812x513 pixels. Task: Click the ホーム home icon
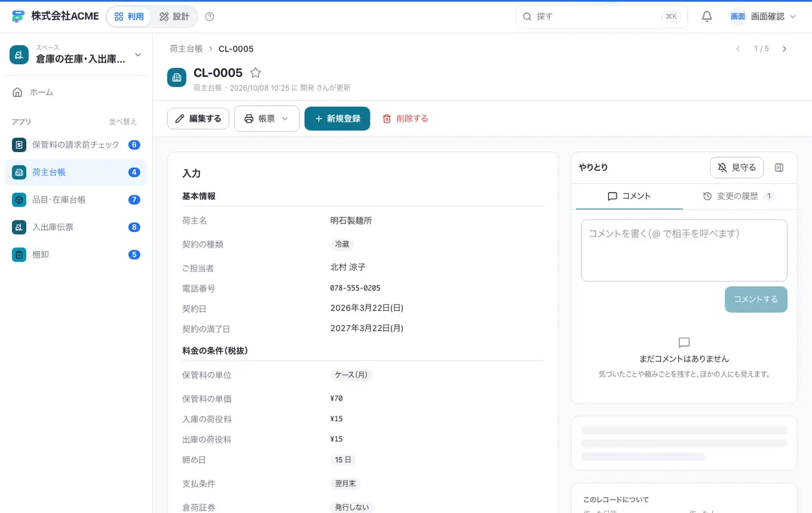pos(18,92)
